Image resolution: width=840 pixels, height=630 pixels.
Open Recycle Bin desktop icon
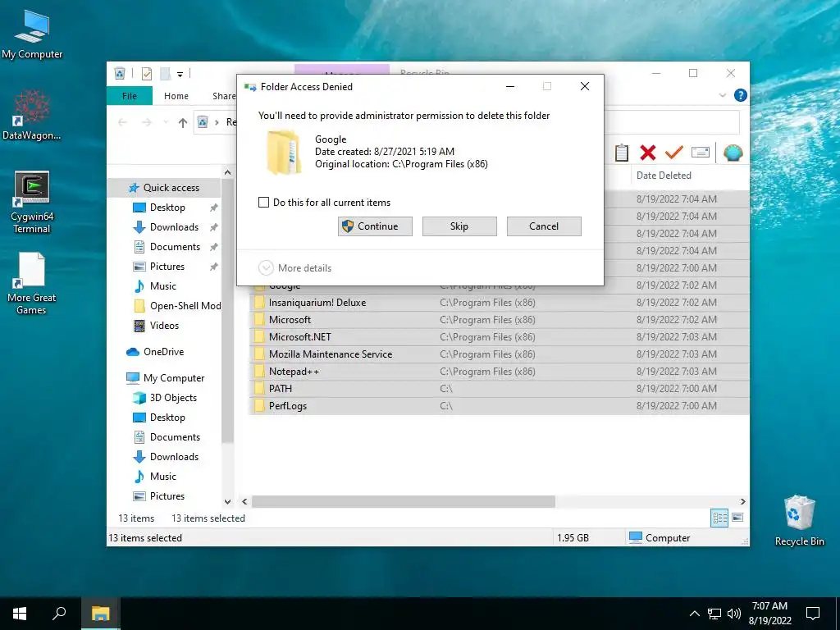coord(799,520)
